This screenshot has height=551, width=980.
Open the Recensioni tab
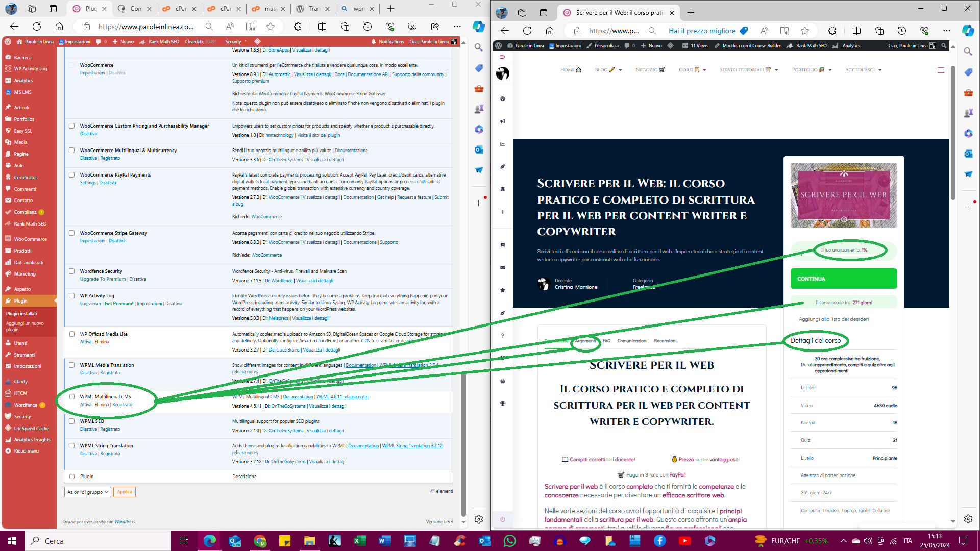pos(665,341)
